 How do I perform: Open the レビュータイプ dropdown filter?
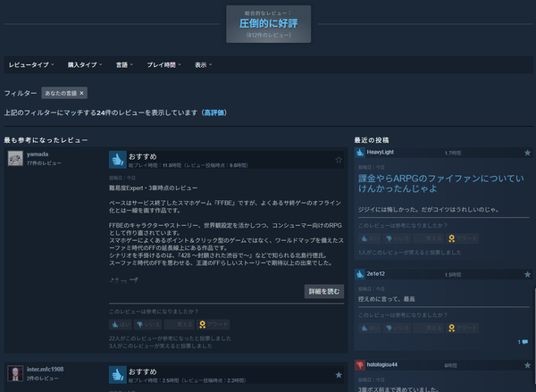click(x=31, y=65)
